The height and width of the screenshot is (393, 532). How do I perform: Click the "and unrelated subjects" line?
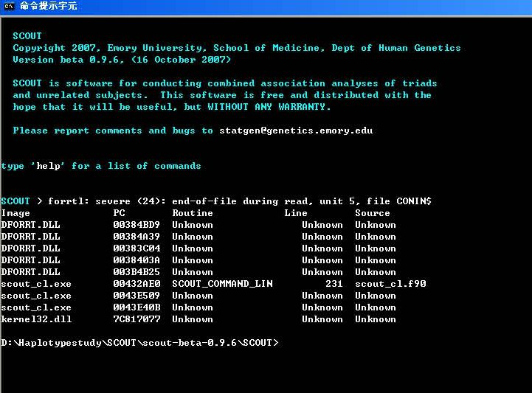(222, 95)
